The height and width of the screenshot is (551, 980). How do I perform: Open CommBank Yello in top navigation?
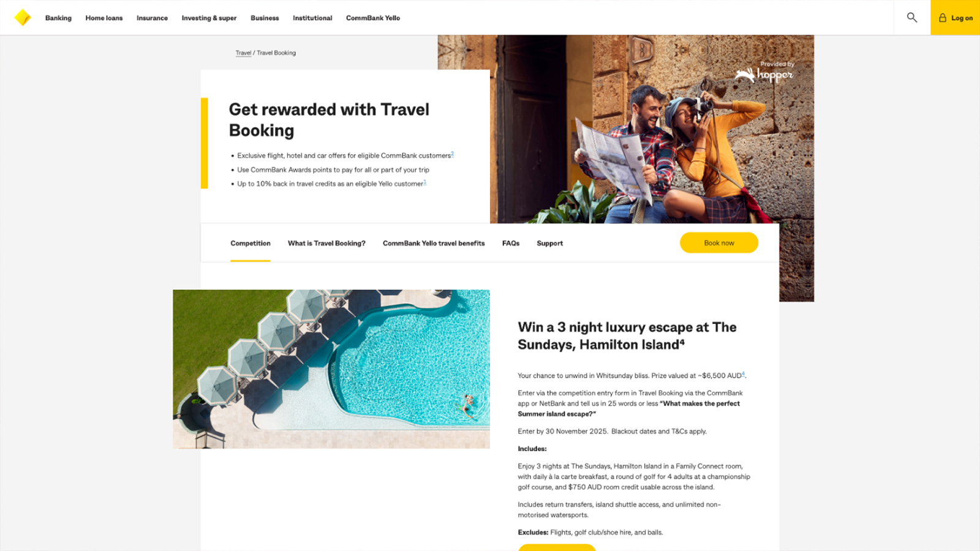pyautogui.click(x=373, y=18)
